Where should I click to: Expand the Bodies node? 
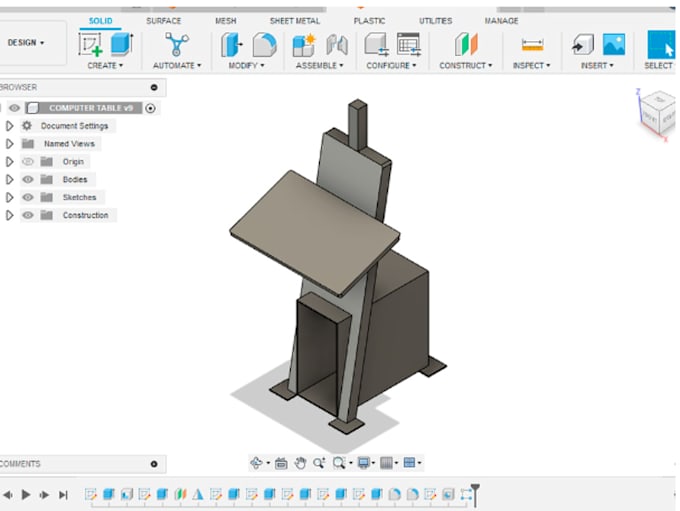9,180
